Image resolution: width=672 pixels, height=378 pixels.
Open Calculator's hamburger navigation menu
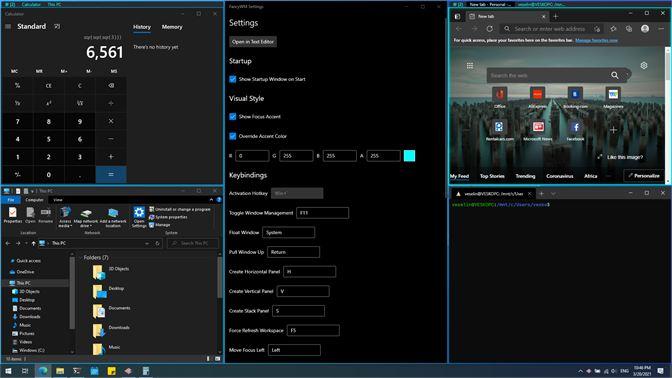tap(8, 27)
